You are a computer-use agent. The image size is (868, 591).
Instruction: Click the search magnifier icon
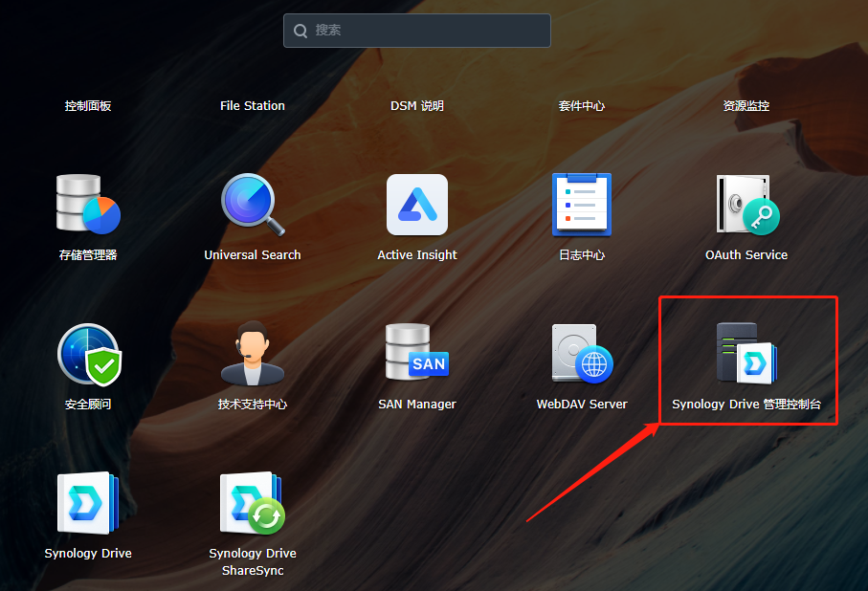pos(300,31)
